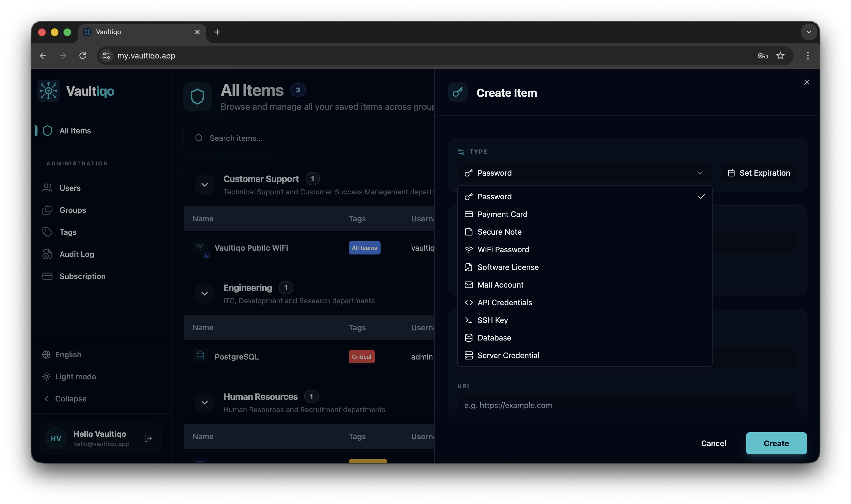Click the URI input field

[627, 405]
